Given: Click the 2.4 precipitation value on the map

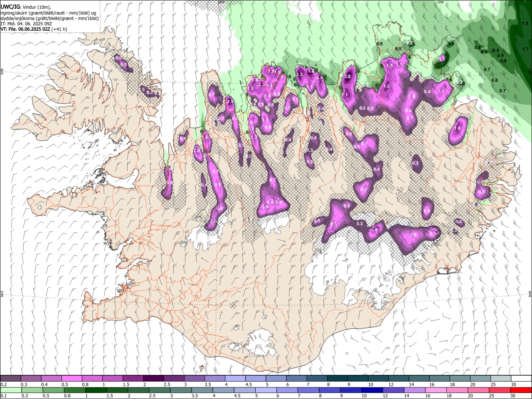Looking at the screenshot, I should tap(320, 78).
